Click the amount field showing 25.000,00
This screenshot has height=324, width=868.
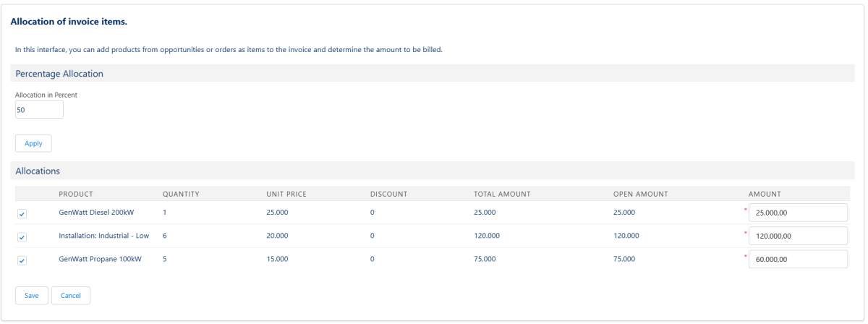(x=798, y=213)
